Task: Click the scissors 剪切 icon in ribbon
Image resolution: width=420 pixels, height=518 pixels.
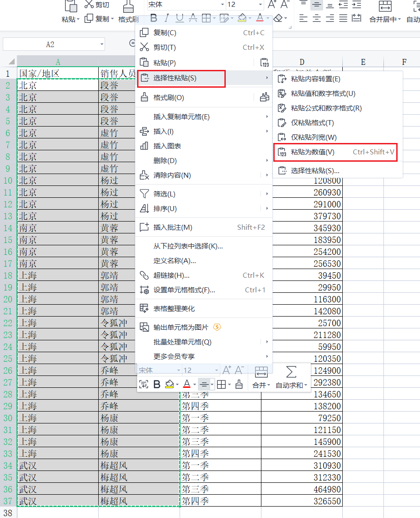Action: point(89,5)
